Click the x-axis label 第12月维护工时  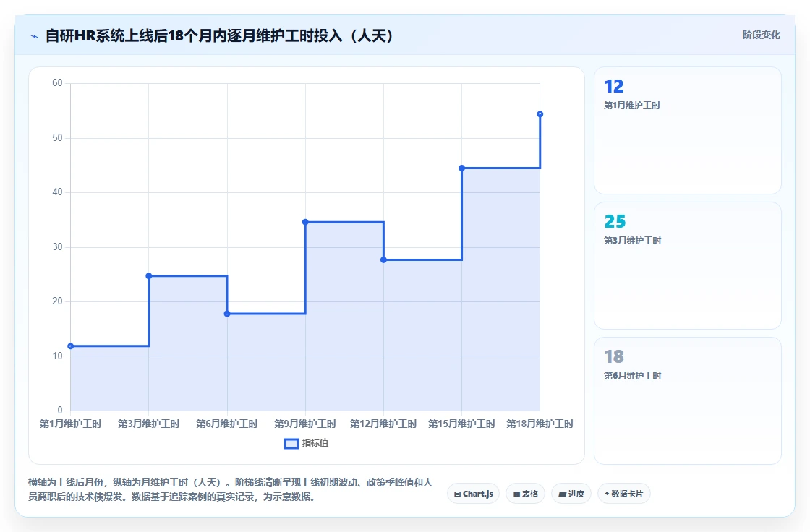(383, 424)
